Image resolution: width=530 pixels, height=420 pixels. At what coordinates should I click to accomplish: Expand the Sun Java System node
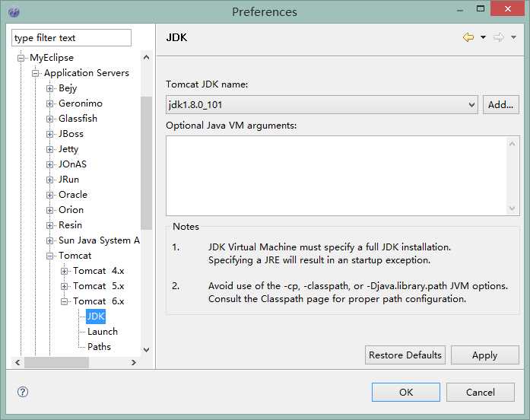[x=49, y=240]
